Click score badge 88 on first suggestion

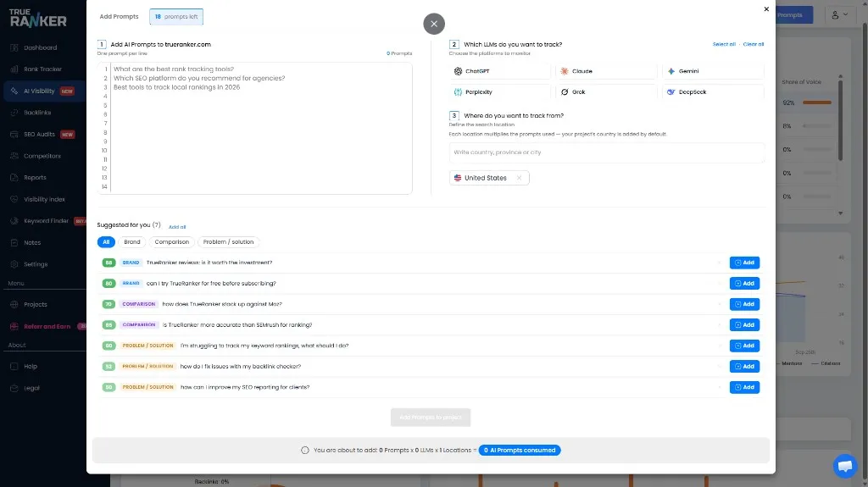(x=108, y=263)
